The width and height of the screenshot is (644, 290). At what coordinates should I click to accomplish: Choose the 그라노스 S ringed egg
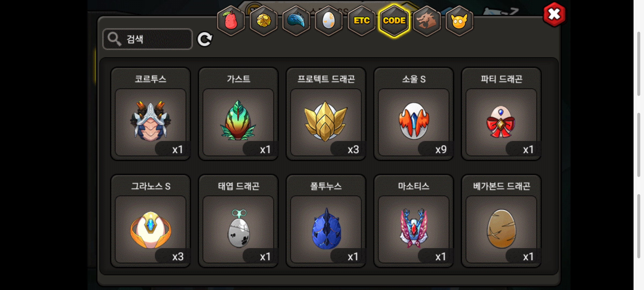[151, 221]
